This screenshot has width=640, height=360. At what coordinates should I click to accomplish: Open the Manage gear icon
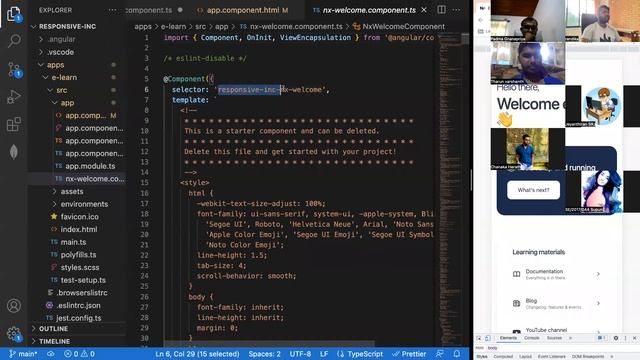point(14,334)
